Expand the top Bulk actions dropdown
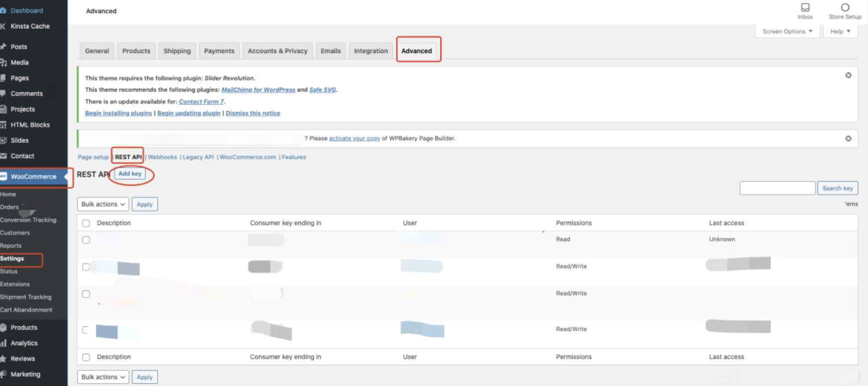The image size is (868, 386). (x=103, y=204)
